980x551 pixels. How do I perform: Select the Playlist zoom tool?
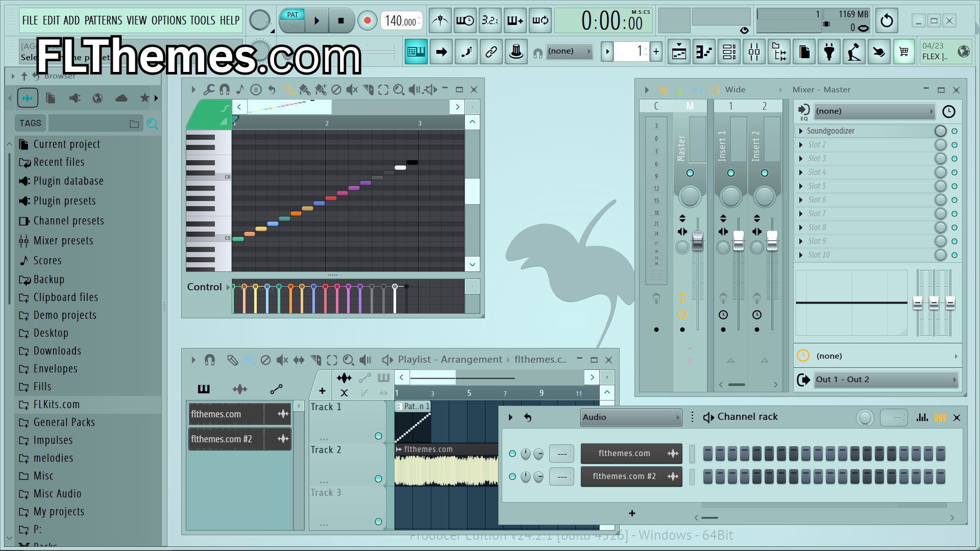pos(348,360)
